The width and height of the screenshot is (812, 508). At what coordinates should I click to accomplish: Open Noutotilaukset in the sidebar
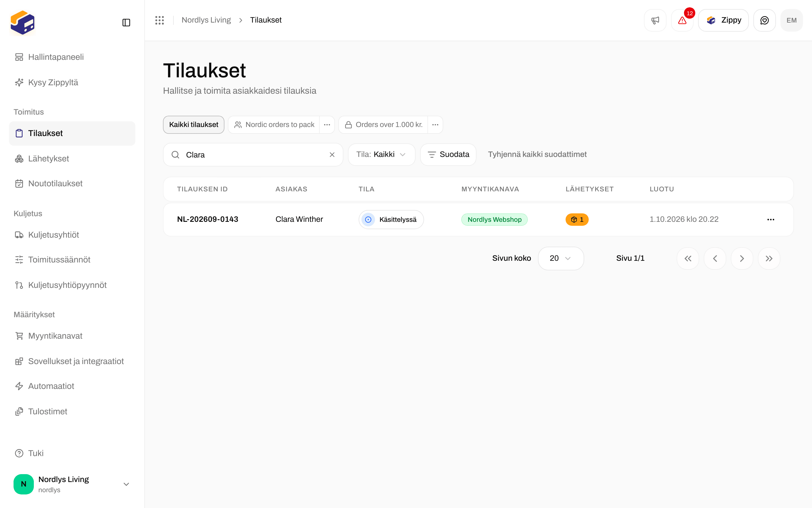72,183
